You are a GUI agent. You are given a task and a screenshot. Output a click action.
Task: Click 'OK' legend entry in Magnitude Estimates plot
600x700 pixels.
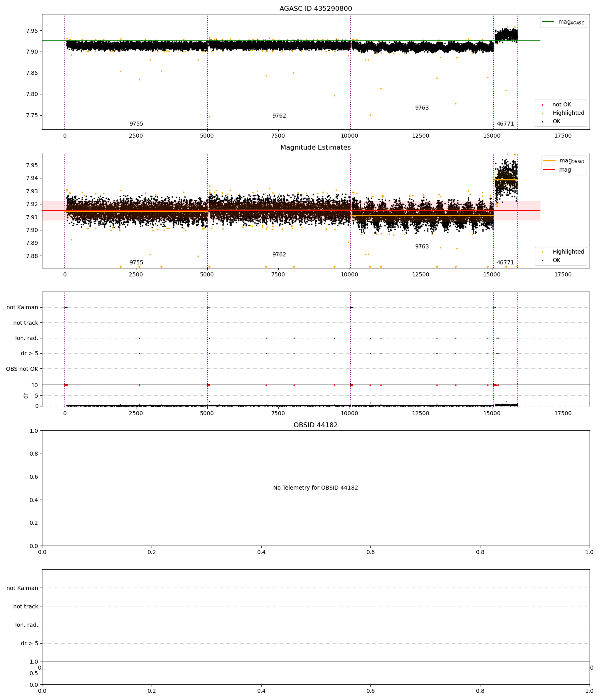point(556,260)
